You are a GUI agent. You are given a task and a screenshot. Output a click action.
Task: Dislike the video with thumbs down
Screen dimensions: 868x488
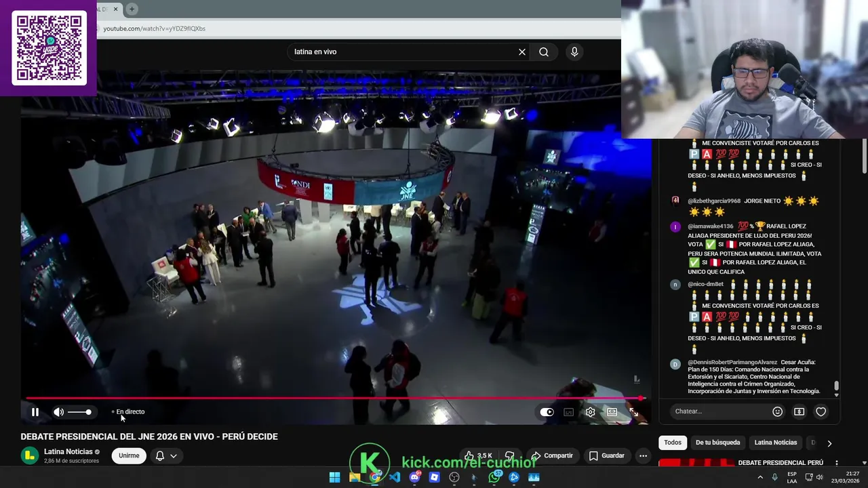pos(510,455)
